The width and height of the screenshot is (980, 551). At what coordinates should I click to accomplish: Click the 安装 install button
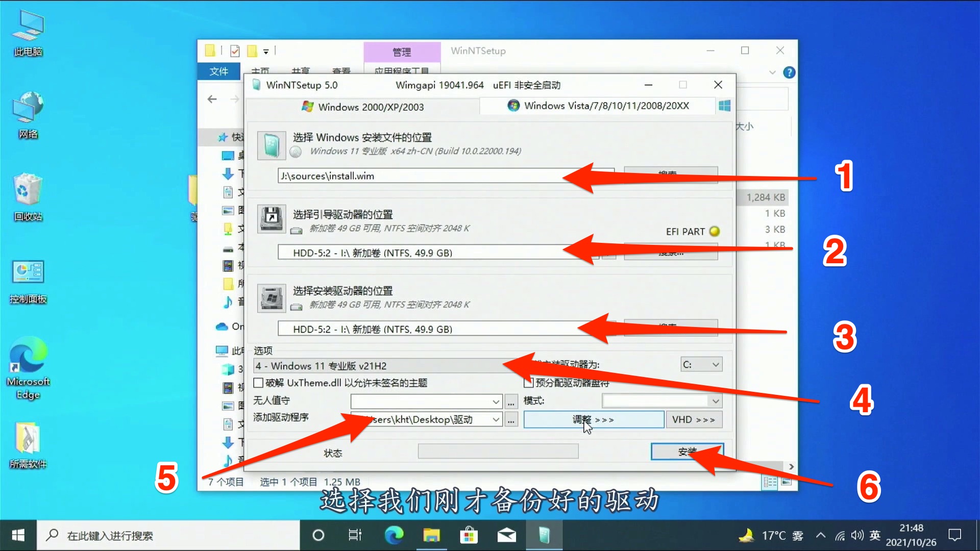coord(687,452)
